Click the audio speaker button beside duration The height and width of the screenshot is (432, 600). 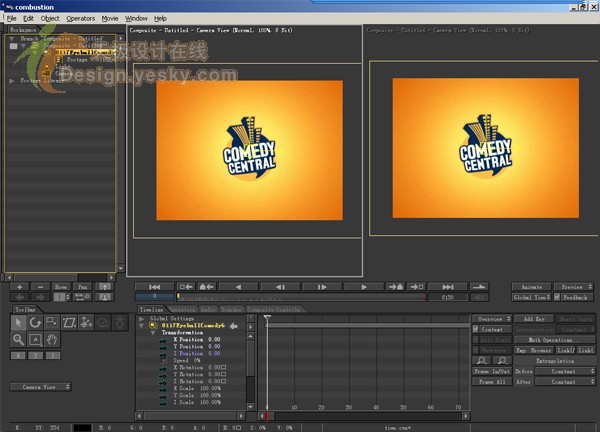coord(479,297)
